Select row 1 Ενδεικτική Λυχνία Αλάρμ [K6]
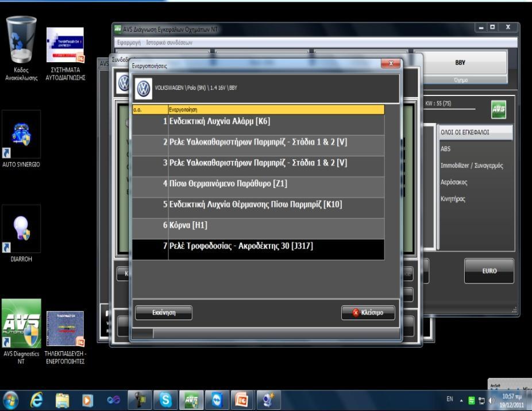This screenshot has height=411, width=532. tap(258, 125)
